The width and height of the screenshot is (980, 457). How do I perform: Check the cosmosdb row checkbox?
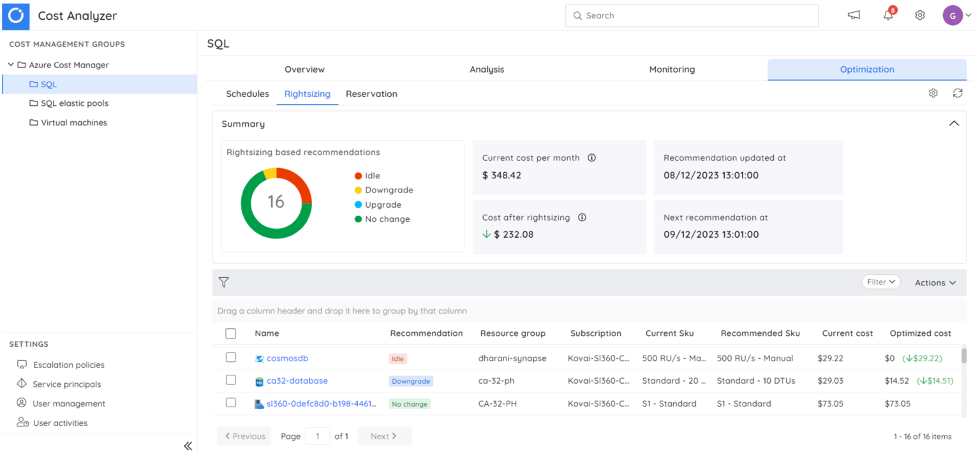point(230,358)
